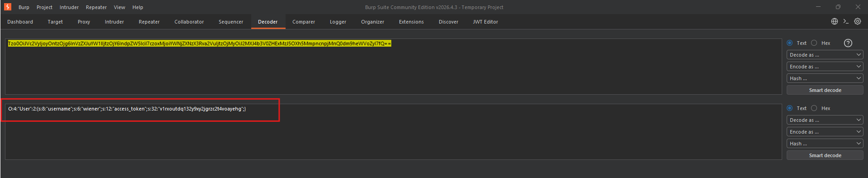Switch to the Target tab
Image resolution: width=868 pixels, height=178 pixels.
point(55,22)
